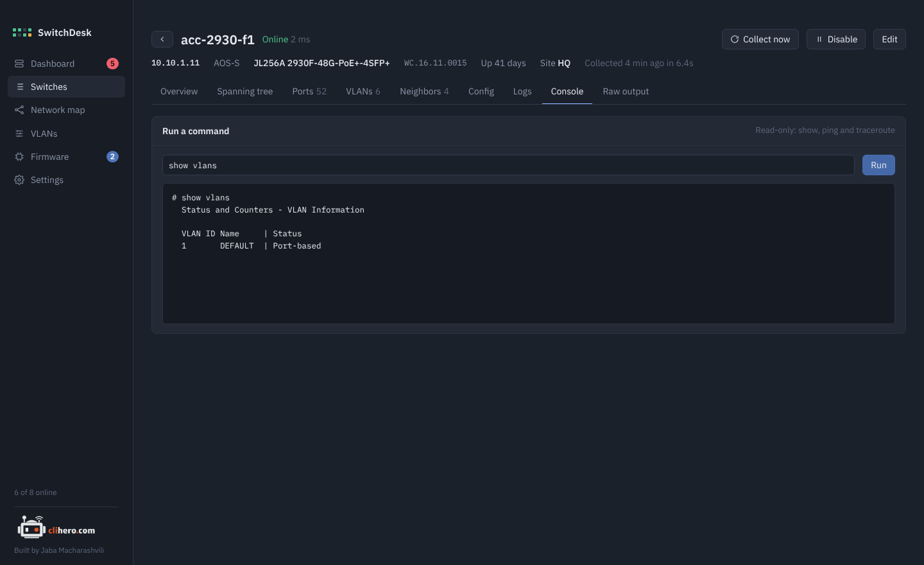The image size is (924, 565).
Task: Click the SwitchDesk logo icon
Action: coord(22,33)
